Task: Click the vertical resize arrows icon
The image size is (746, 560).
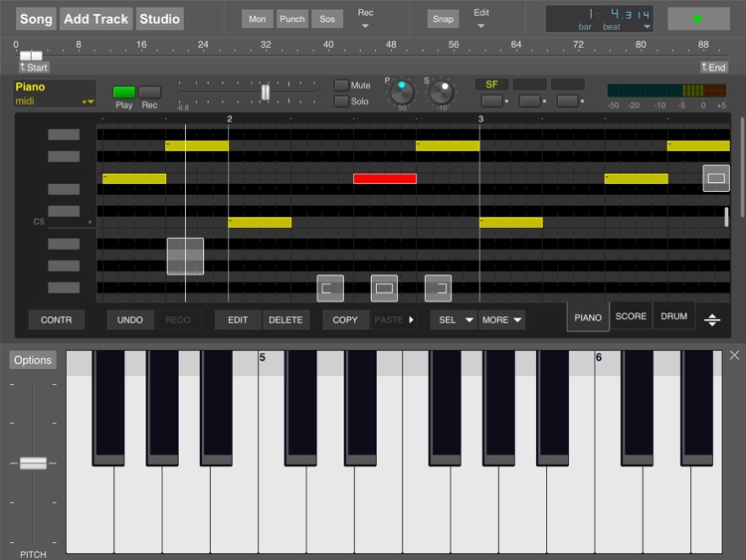Action: coord(712,319)
